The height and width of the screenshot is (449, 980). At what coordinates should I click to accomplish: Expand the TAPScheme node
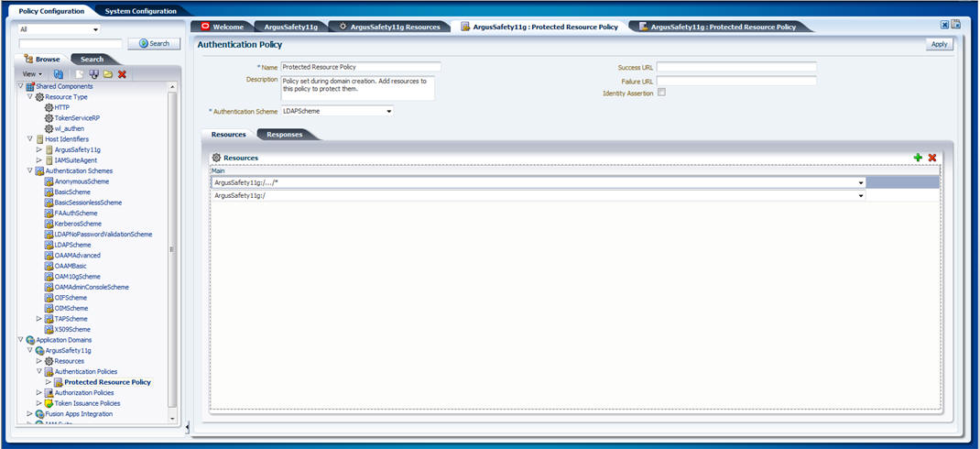coord(39,318)
